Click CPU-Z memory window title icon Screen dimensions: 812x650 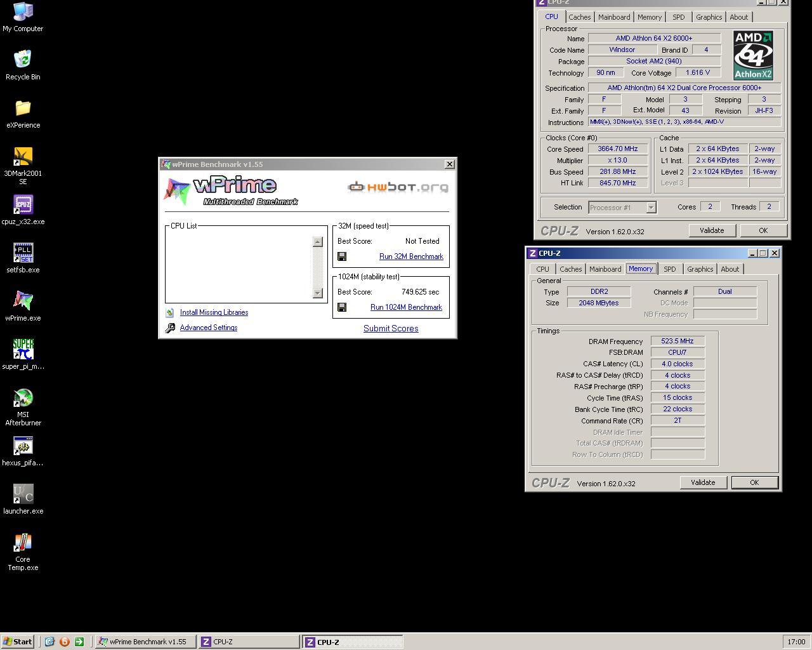click(x=532, y=253)
